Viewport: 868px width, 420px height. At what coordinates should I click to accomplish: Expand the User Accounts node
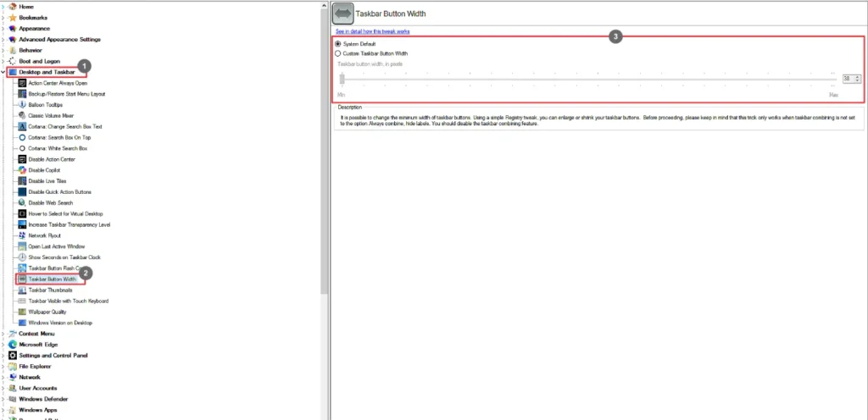point(3,388)
